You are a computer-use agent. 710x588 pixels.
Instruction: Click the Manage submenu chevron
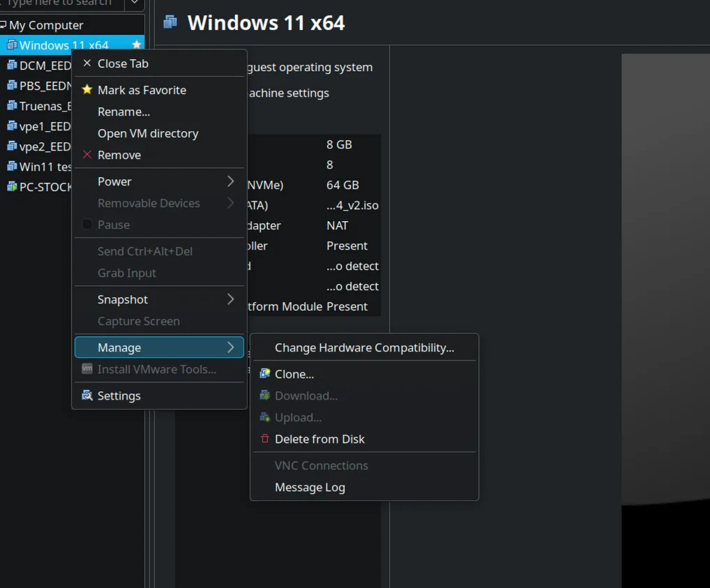(230, 347)
